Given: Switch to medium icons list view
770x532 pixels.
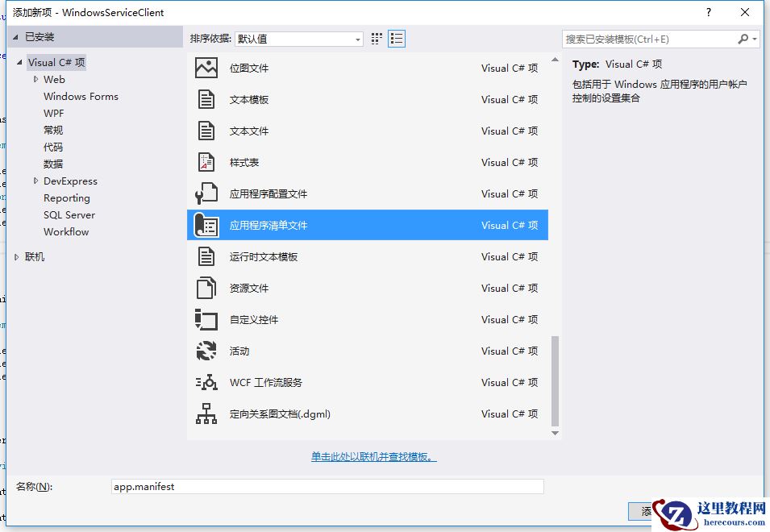Looking at the screenshot, I should [x=397, y=39].
